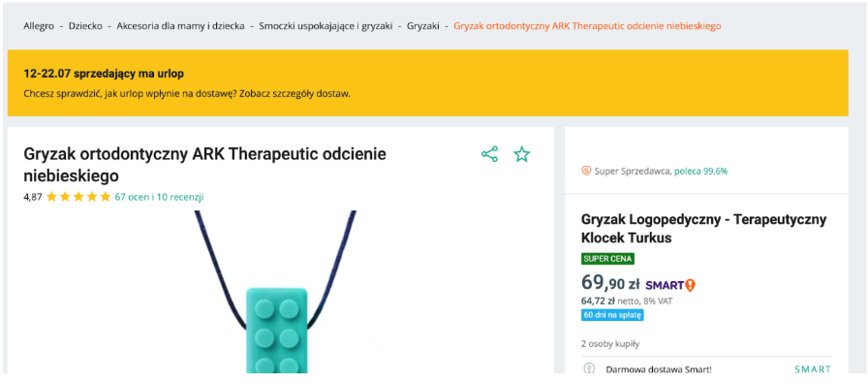Image resolution: width=868 pixels, height=384 pixels.
Task: Click the poleca 99,6% seller rating link
Action: (700, 172)
